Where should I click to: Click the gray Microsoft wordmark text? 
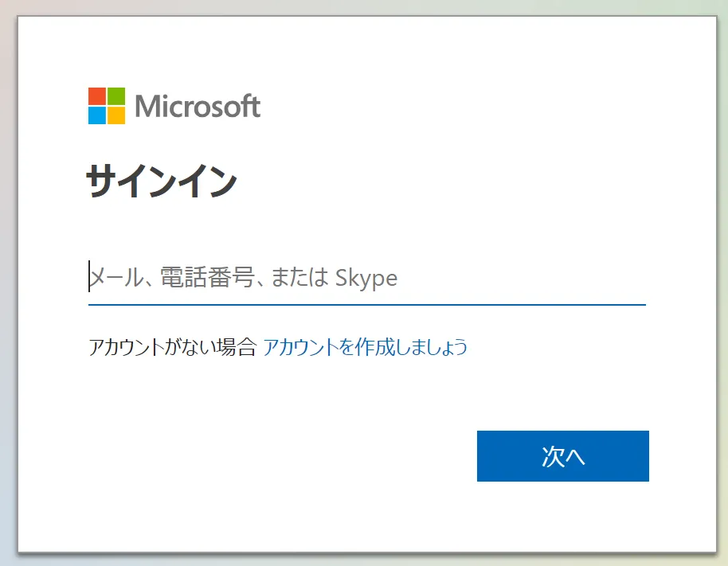(198, 106)
